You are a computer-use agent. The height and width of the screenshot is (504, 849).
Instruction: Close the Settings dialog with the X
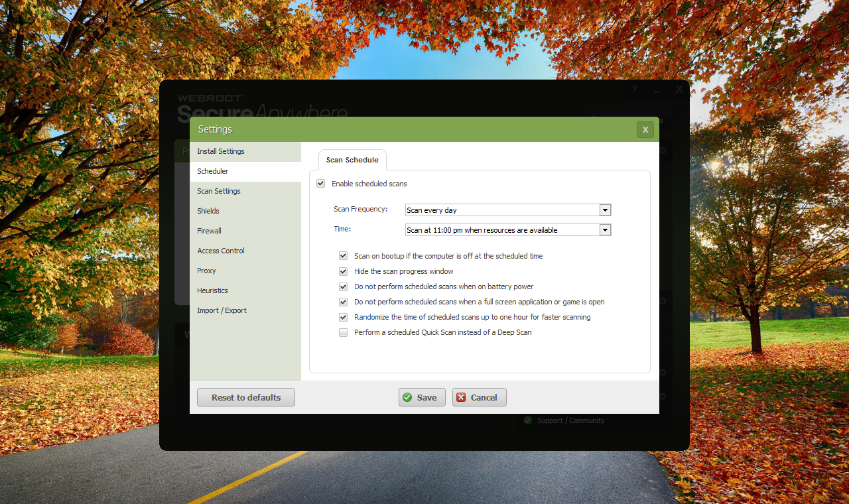coord(645,129)
